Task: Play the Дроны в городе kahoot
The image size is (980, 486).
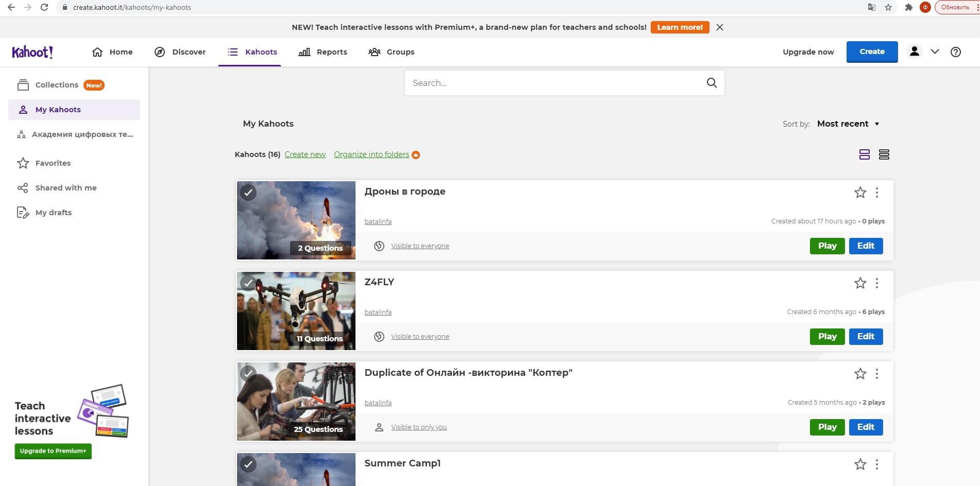Action: (827, 246)
